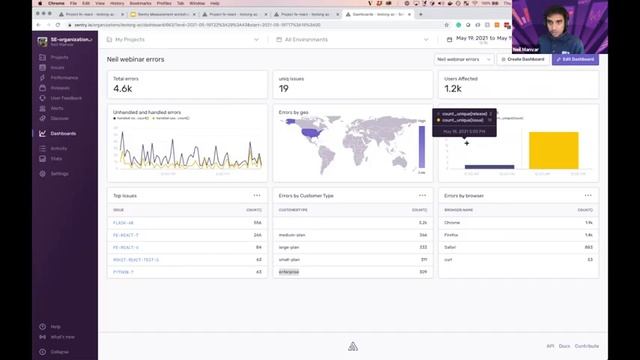Viewport: 640px width, 360px height.
Task: Click the 'enterprise' customer type row
Action: tap(353, 272)
